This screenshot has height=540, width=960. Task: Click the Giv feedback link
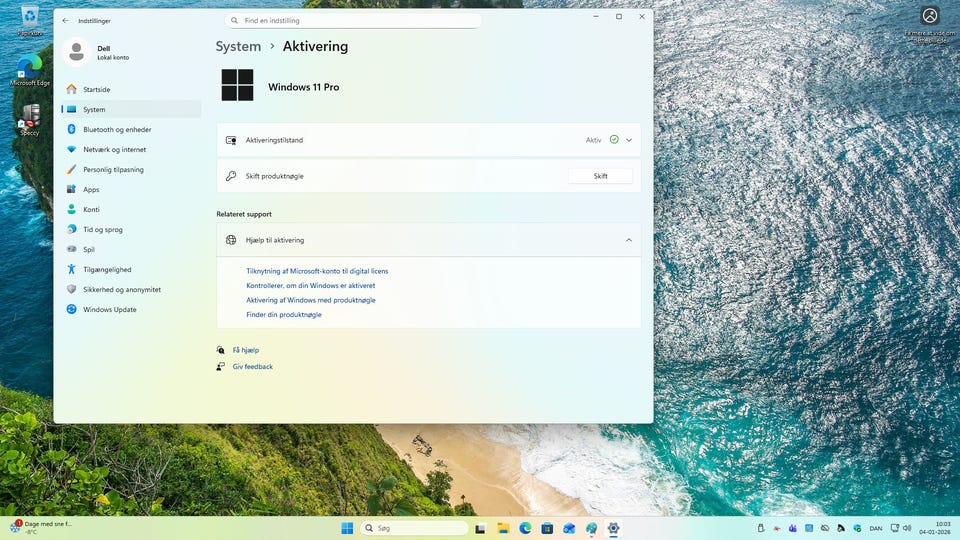pos(252,367)
